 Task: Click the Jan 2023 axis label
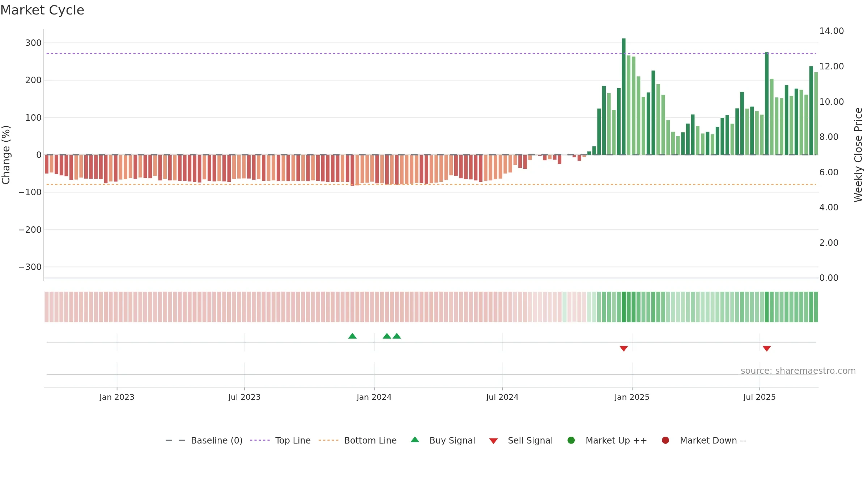(x=117, y=397)
